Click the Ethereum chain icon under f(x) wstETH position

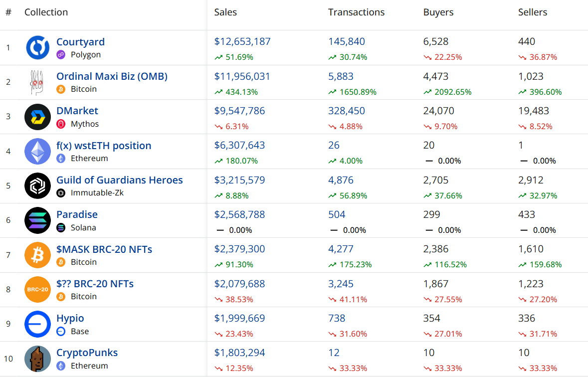tap(61, 158)
